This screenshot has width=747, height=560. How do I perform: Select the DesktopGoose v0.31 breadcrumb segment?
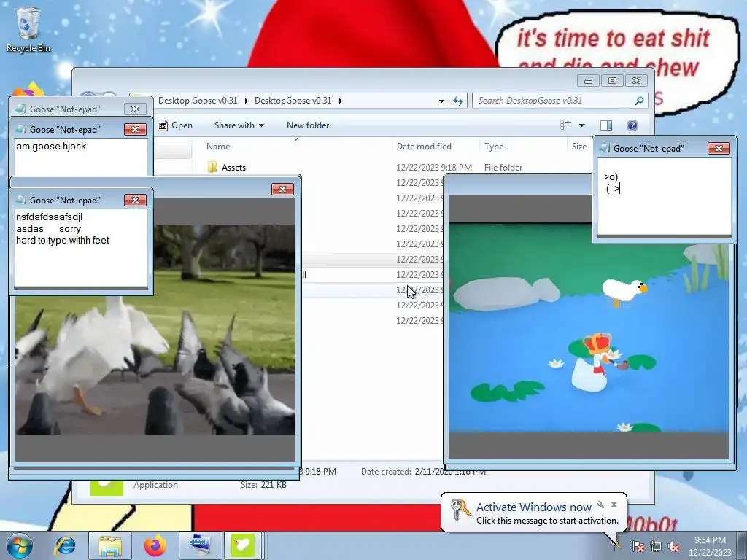(293, 101)
